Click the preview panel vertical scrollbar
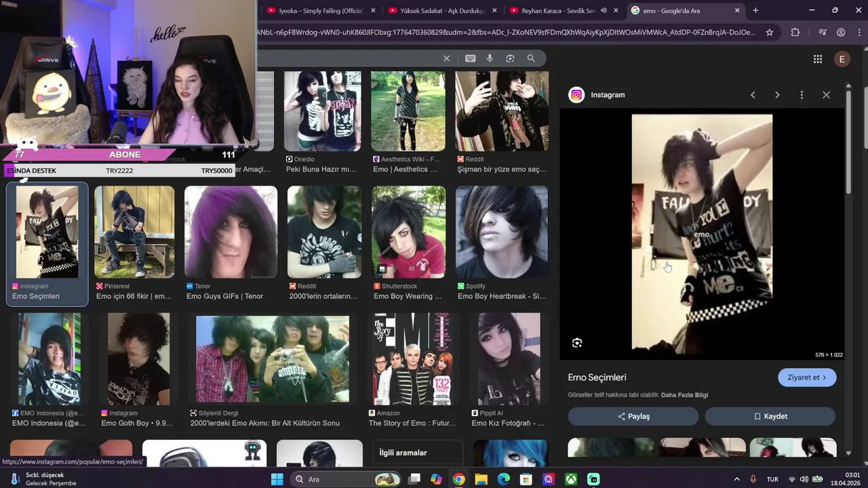This screenshot has height=488, width=868. pos(848,142)
